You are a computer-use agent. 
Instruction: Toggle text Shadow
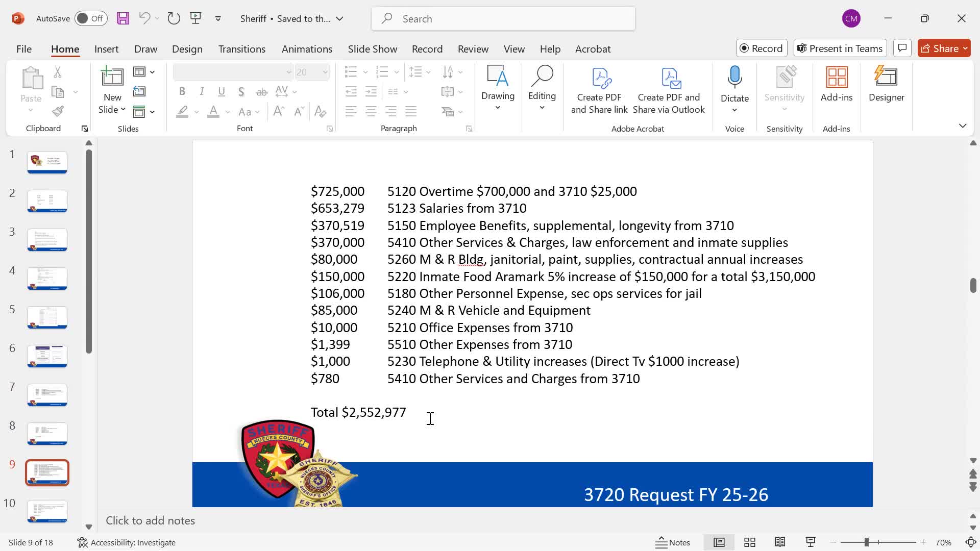pyautogui.click(x=241, y=92)
